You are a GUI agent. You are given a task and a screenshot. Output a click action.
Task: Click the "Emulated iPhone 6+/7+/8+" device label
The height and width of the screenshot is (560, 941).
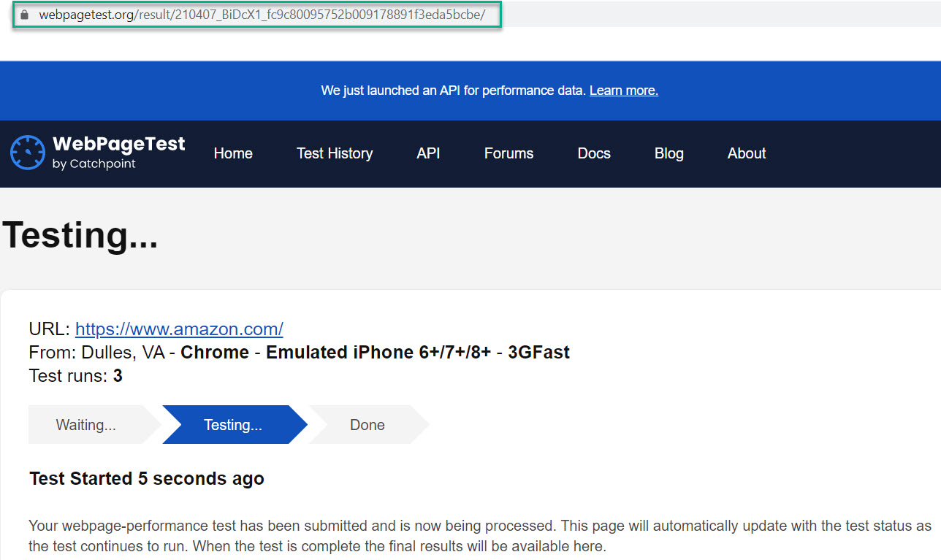click(378, 353)
